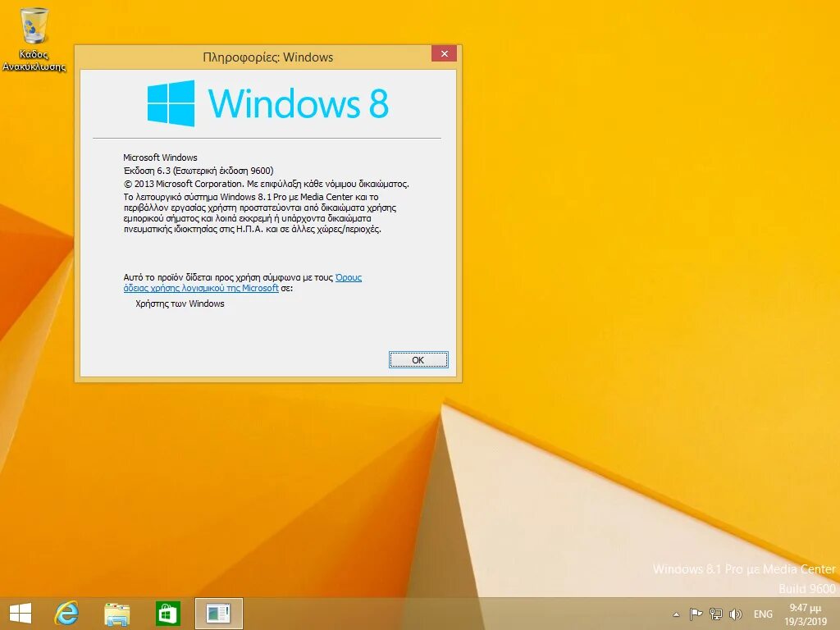Open the clock showing 9:47 μμ

tap(806, 614)
